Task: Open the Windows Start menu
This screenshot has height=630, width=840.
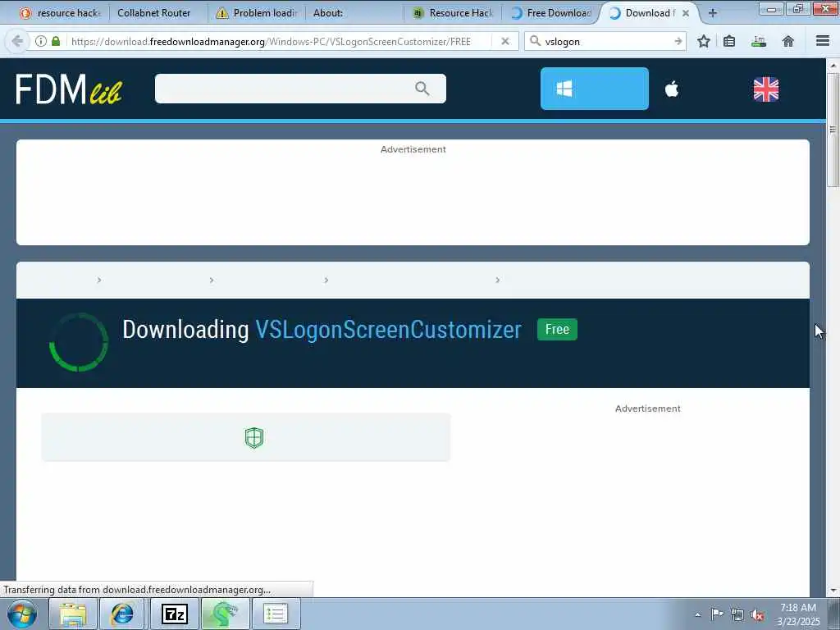Action: tap(22, 614)
